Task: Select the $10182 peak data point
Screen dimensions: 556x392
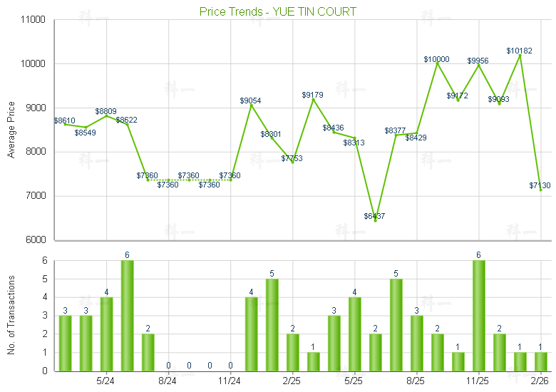Action: click(520, 56)
